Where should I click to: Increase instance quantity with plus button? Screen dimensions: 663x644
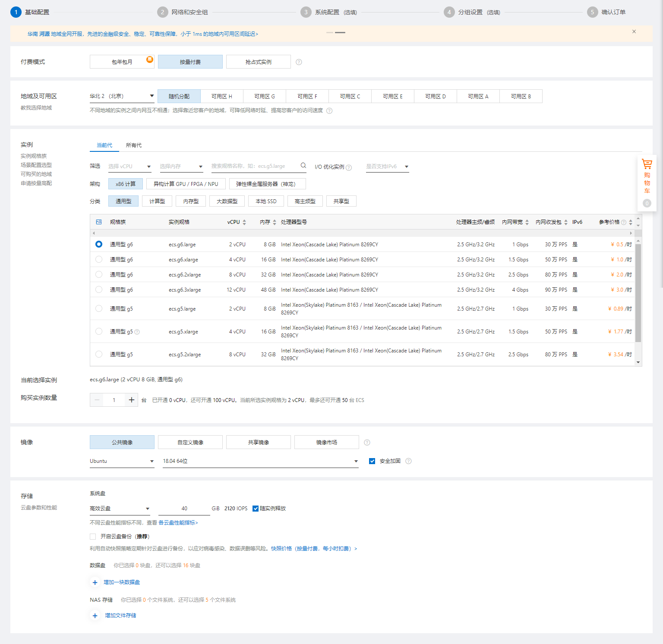(132, 400)
